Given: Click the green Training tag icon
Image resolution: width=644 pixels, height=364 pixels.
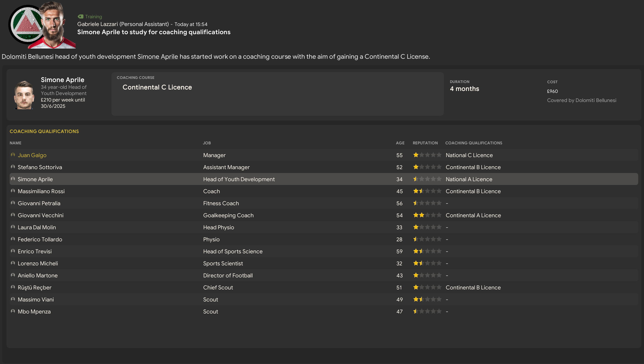Looking at the screenshot, I should point(80,17).
